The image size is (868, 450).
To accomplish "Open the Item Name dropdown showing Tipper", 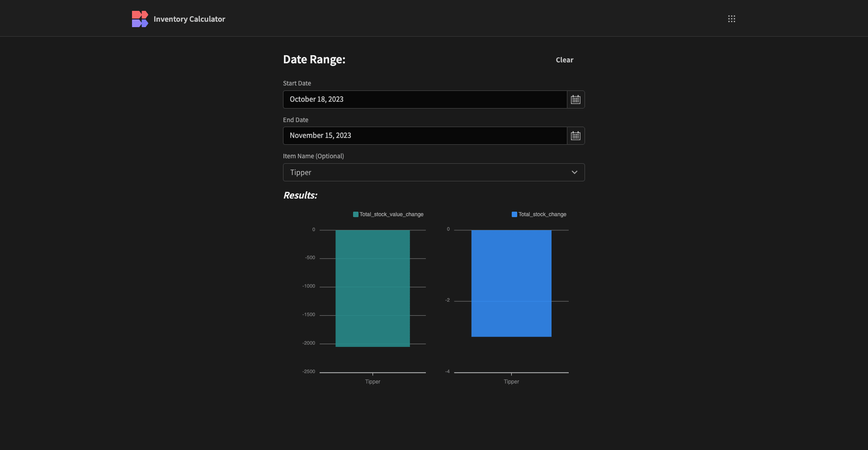I will (434, 172).
